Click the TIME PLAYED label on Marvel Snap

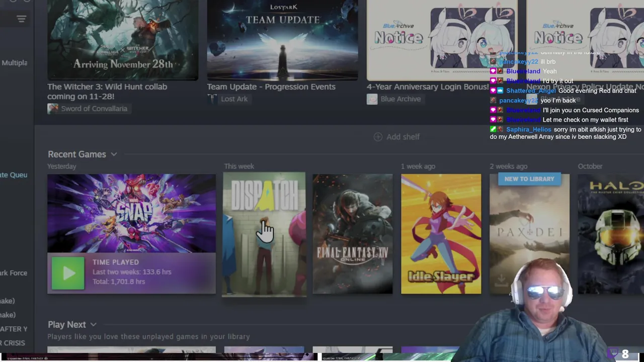point(116,262)
